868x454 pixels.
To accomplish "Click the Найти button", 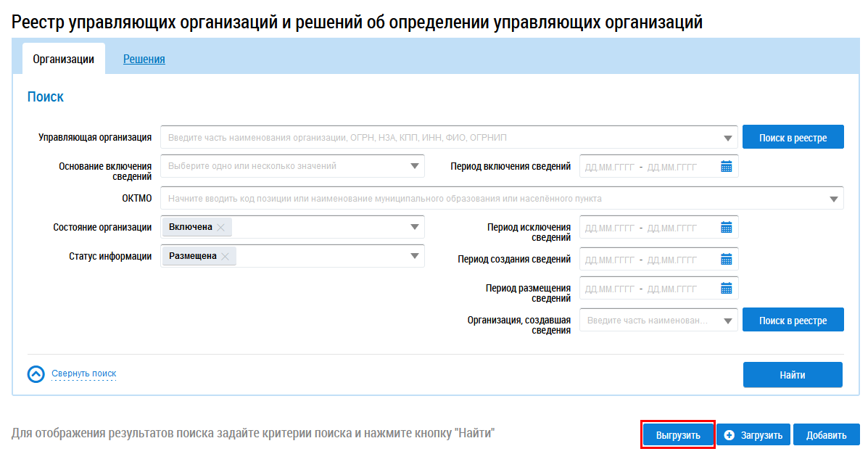I will (793, 375).
